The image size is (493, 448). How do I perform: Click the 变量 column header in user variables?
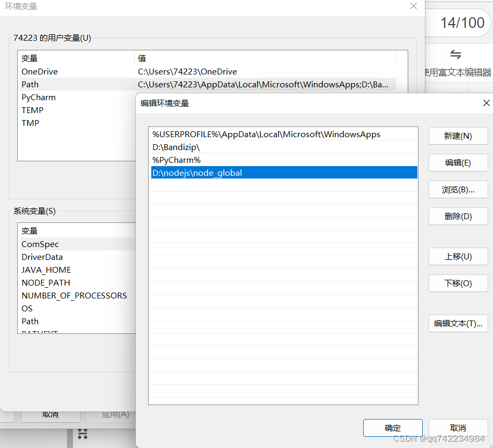click(30, 58)
